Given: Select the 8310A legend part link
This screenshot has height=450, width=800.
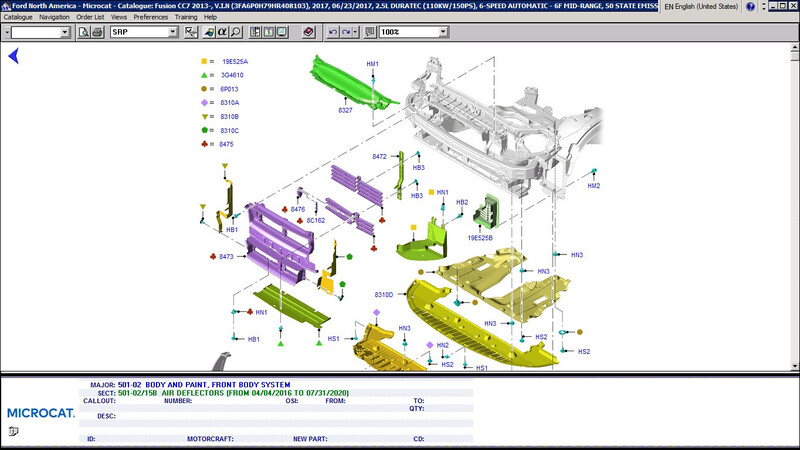Looking at the screenshot, I should tap(230, 103).
